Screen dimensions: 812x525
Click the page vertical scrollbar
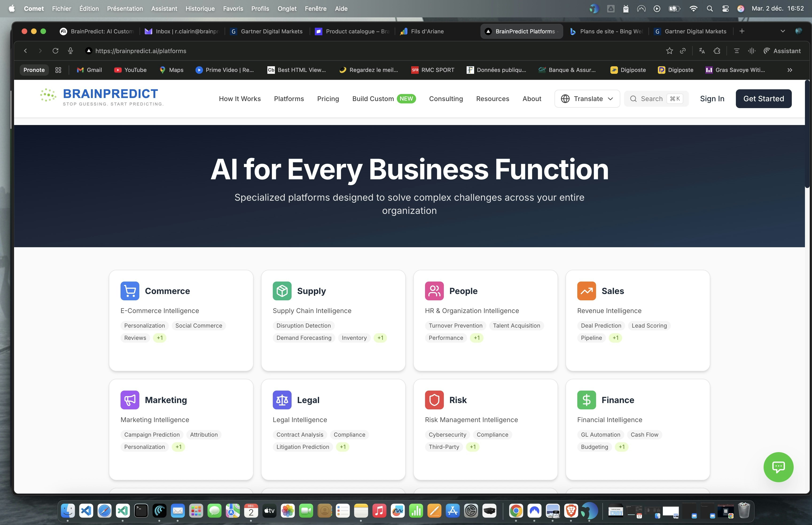807,134
